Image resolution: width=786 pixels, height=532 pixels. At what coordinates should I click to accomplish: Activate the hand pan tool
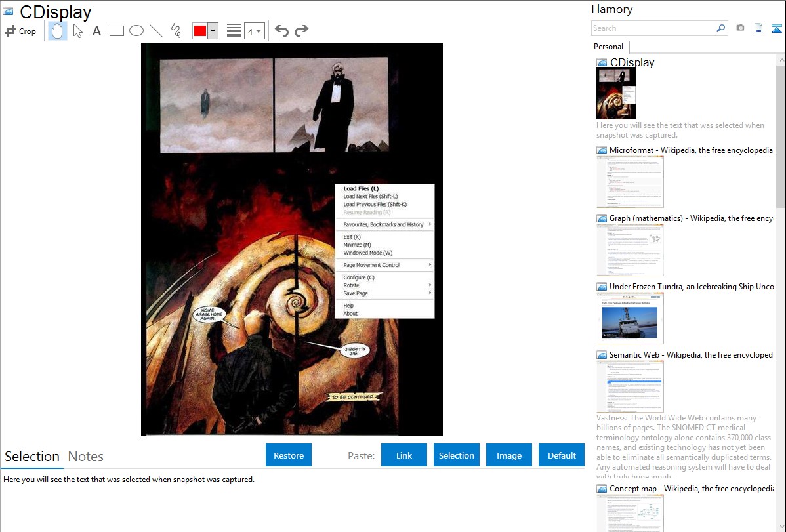[x=57, y=31]
